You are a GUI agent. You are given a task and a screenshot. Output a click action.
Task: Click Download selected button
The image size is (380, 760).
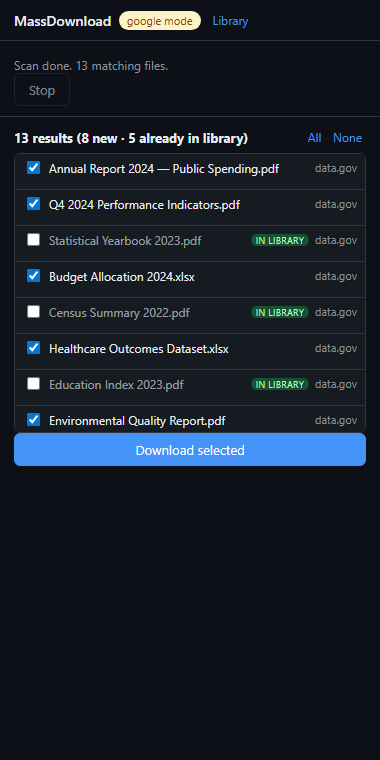190,450
